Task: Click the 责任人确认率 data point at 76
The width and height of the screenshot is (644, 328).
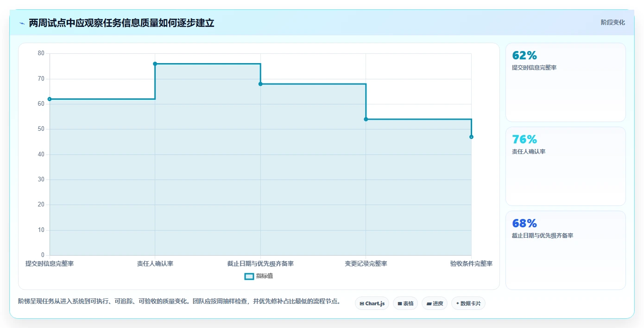Action: click(155, 64)
